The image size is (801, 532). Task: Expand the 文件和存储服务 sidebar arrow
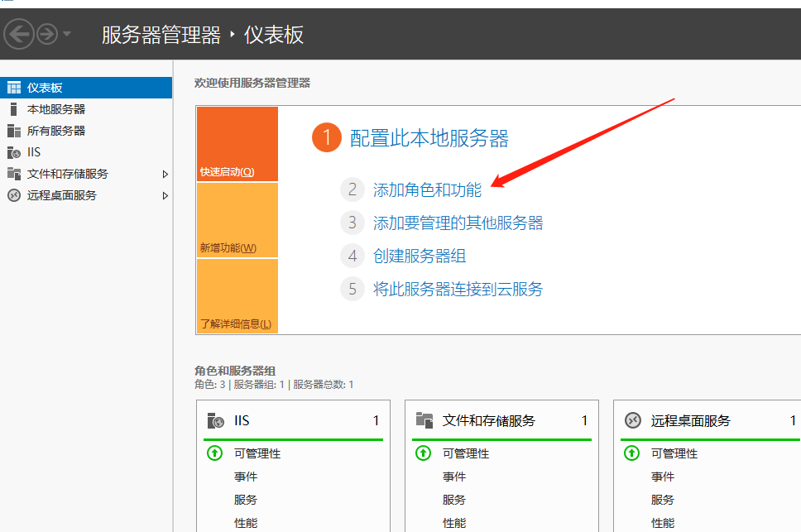pos(165,174)
